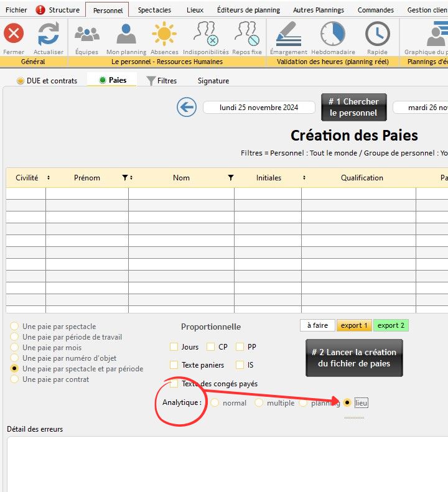Enable the Jours checkbox
The image size is (448, 492).
click(x=174, y=347)
